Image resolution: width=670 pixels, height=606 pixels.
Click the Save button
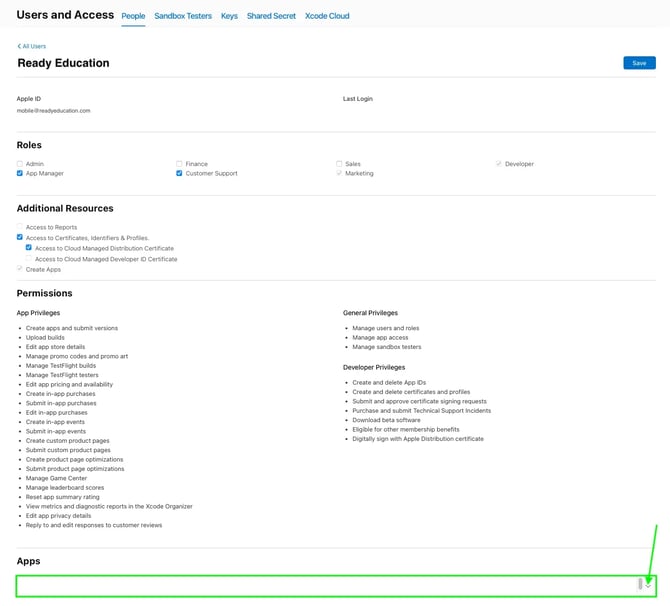pyautogui.click(x=639, y=63)
